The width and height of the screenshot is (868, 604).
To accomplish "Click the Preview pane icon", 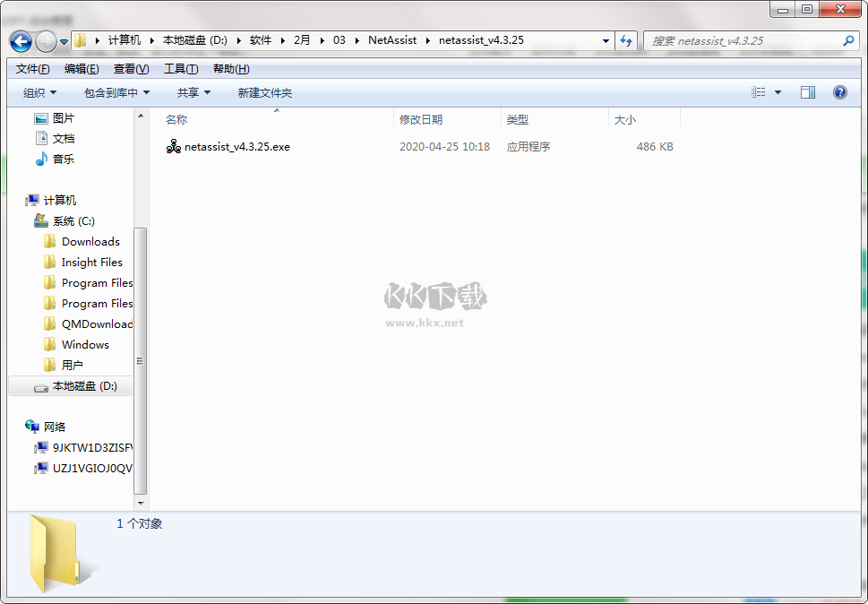I will pos(809,91).
